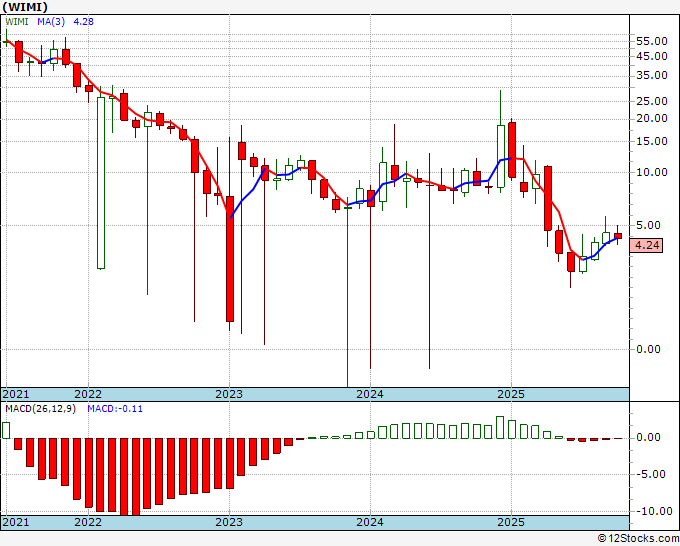Click the 20.00 price axis label

coord(651,118)
